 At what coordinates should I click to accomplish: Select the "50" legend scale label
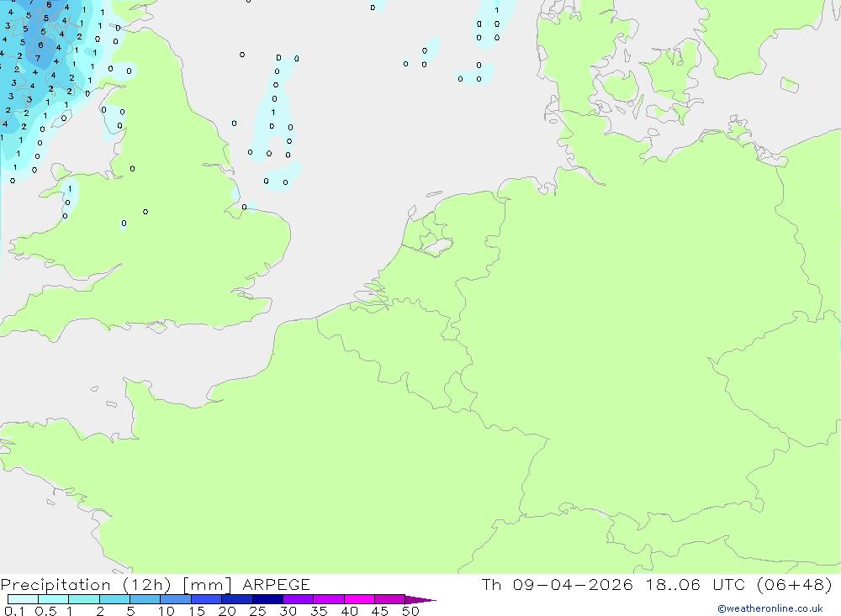coord(411,611)
